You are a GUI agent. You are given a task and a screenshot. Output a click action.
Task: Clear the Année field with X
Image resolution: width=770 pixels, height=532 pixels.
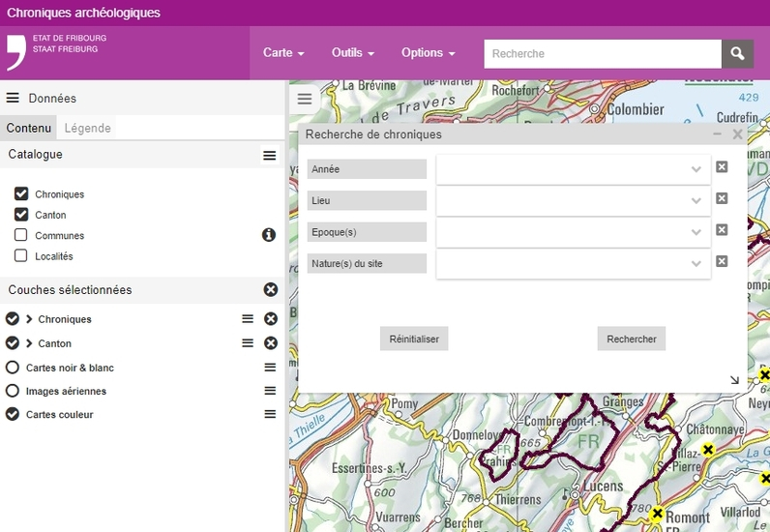point(722,167)
